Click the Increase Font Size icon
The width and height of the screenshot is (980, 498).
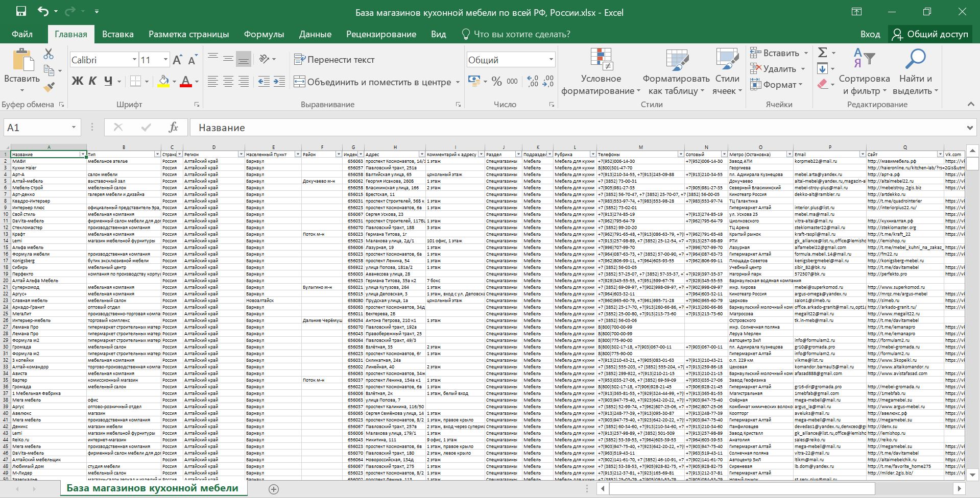(x=177, y=60)
